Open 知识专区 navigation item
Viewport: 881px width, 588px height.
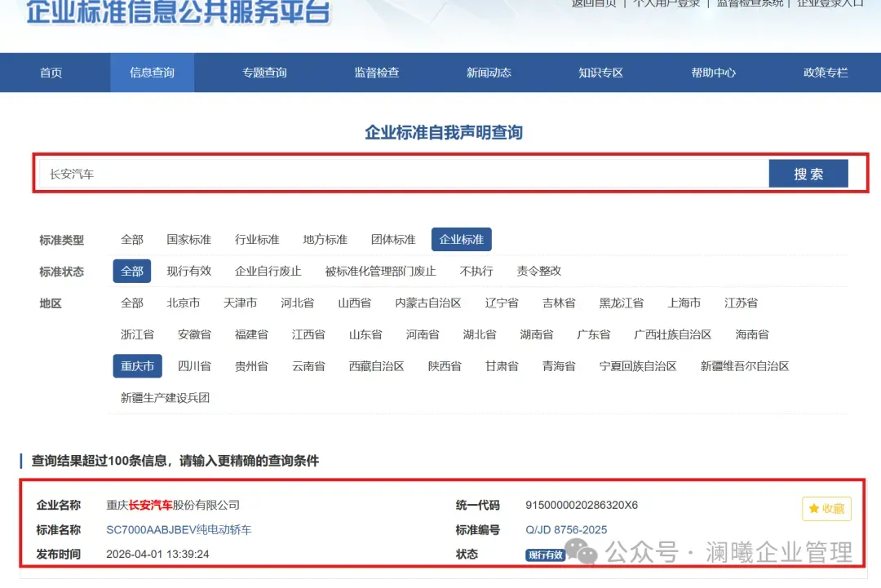(x=600, y=73)
